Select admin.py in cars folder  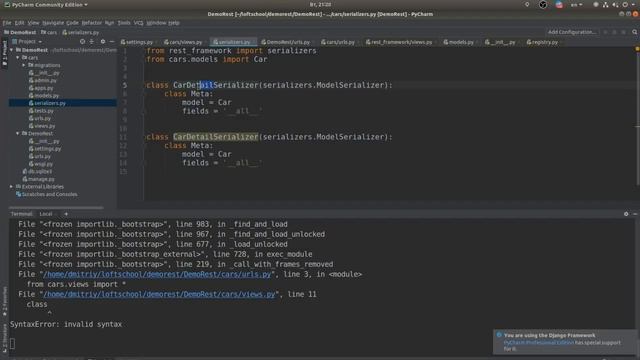42,80
